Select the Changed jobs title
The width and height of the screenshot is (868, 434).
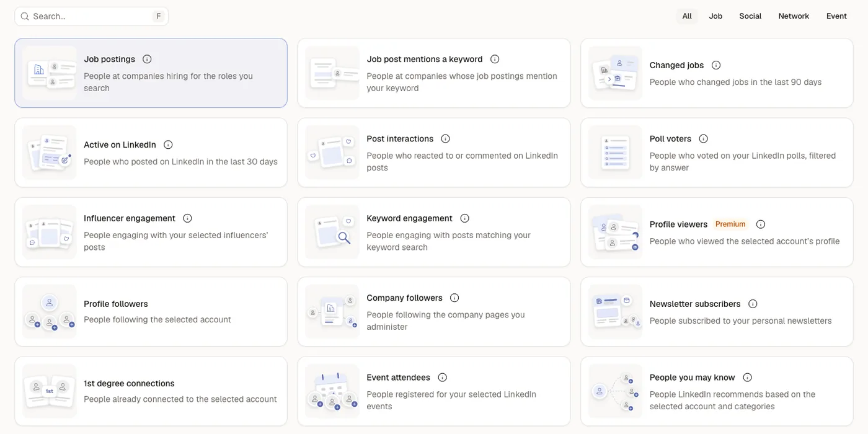(x=676, y=65)
